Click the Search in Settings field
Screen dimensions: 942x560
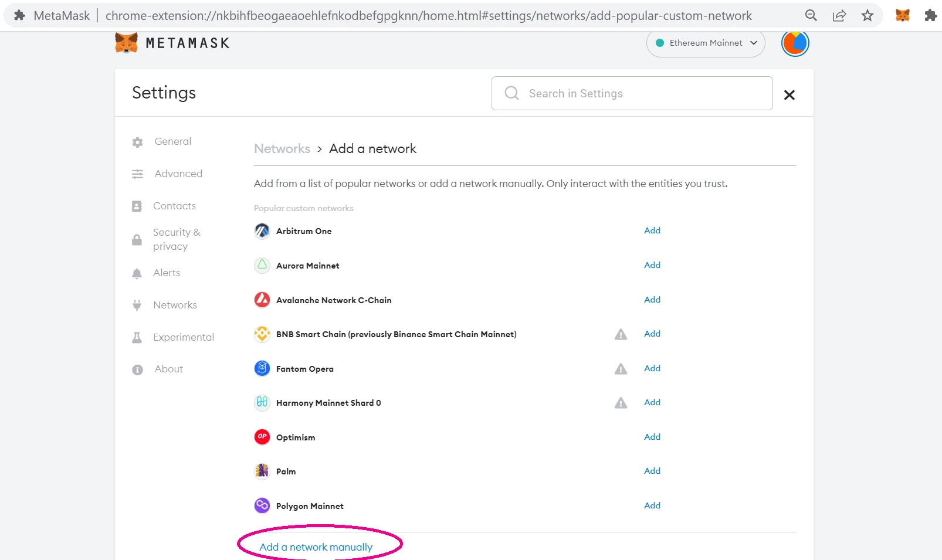[632, 93]
